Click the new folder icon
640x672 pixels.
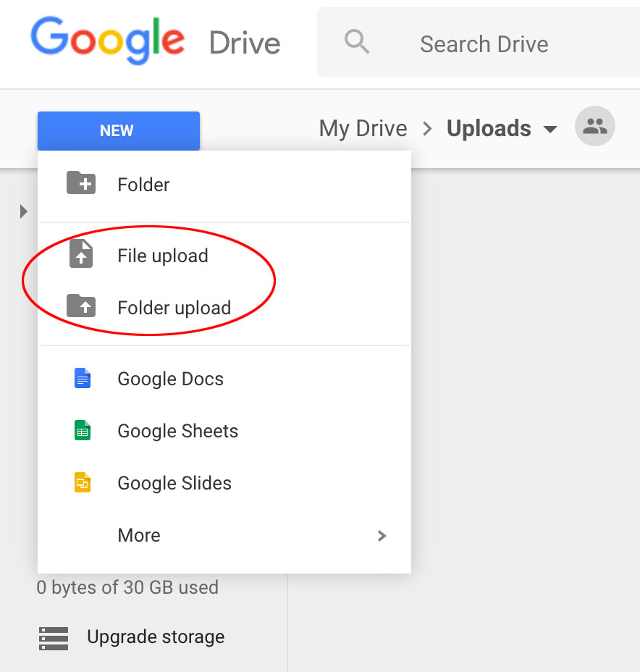(81, 184)
